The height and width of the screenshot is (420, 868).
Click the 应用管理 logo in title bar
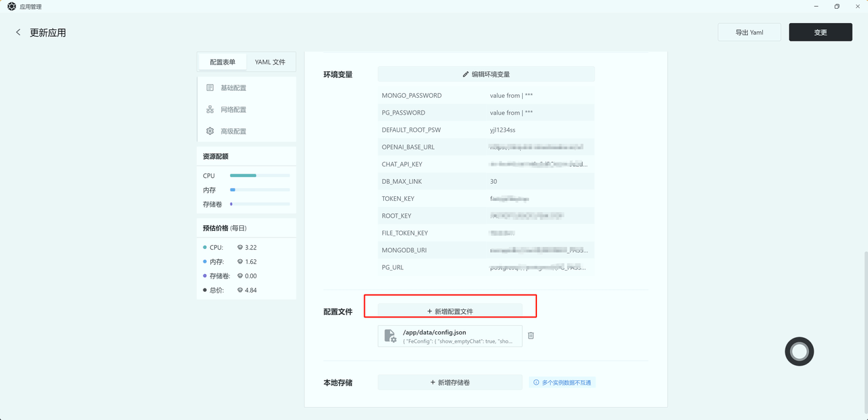11,6
